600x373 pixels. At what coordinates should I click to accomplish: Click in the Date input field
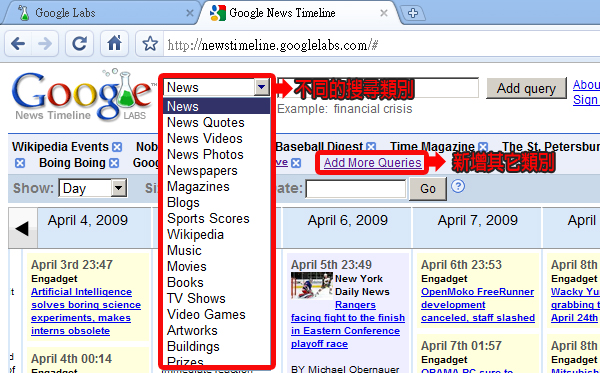coord(356,189)
